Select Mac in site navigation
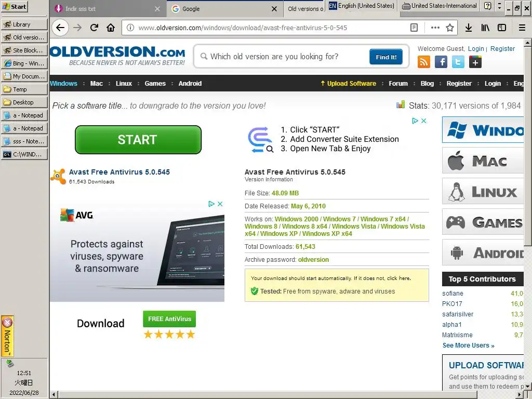The width and height of the screenshot is (532, 399). click(x=96, y=84)
